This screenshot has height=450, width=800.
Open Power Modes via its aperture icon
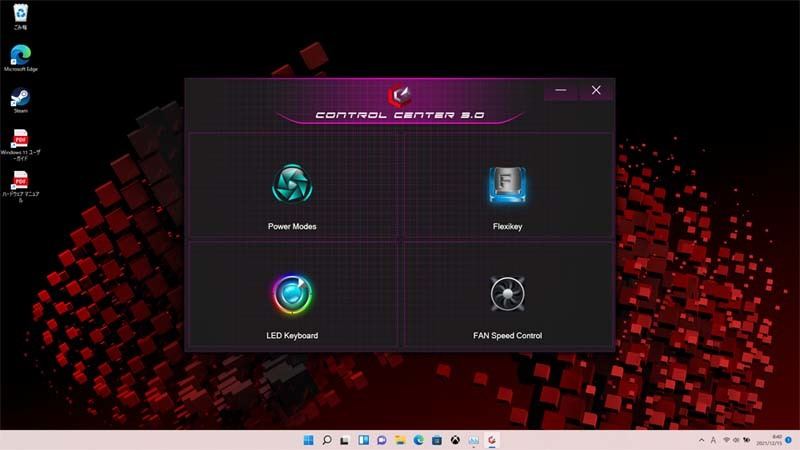pyautogui.click(x=292, y=184)
